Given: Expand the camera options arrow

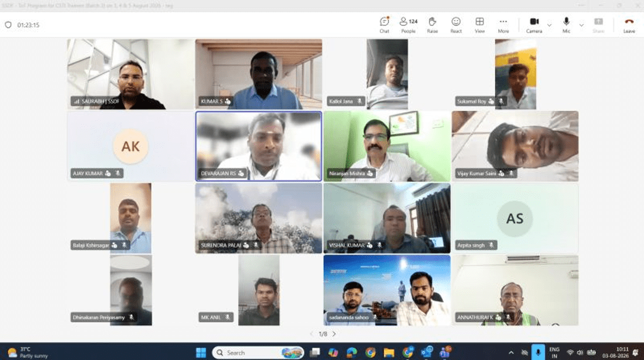Looking at the screenshot, I should (x=549, y=25).
